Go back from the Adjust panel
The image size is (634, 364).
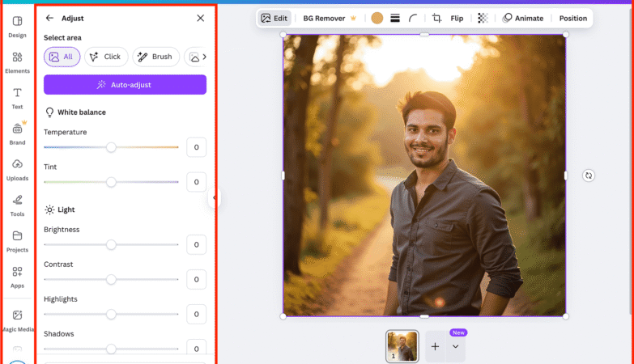click(49, 18)
